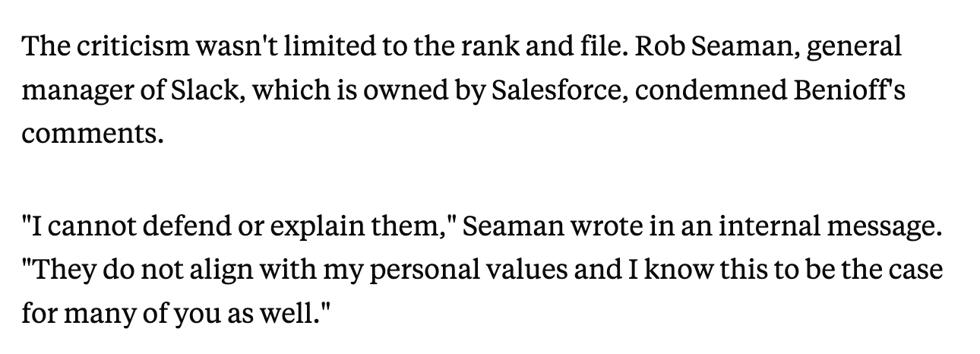Click the word "comments." ending the first paragraph
Viewport: 980px width, 354px height.
pos(92,134)
